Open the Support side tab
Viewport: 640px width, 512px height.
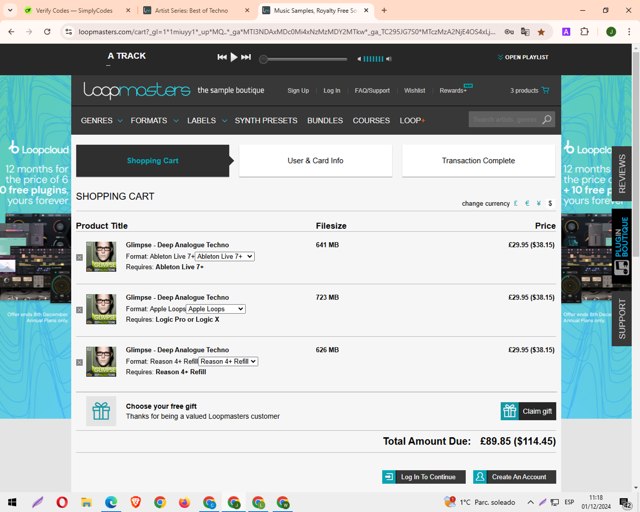(622, 319)
